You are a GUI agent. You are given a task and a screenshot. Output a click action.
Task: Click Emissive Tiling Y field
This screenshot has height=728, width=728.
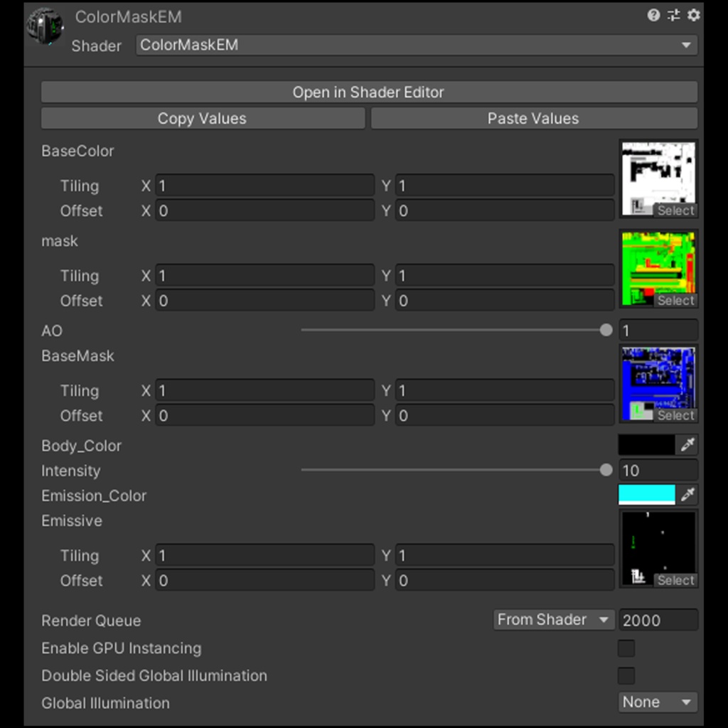505,555
